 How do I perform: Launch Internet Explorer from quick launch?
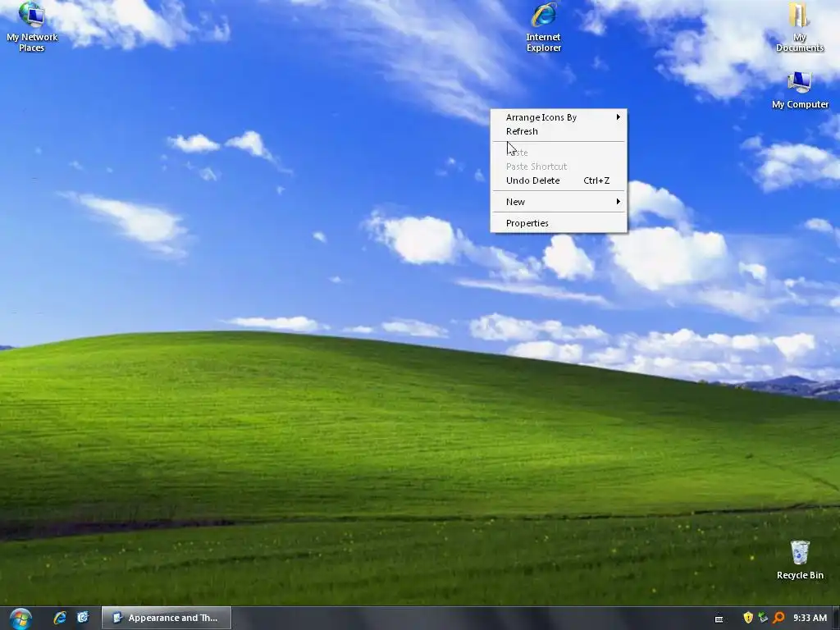pyautogui.click(x=59, y=618)
